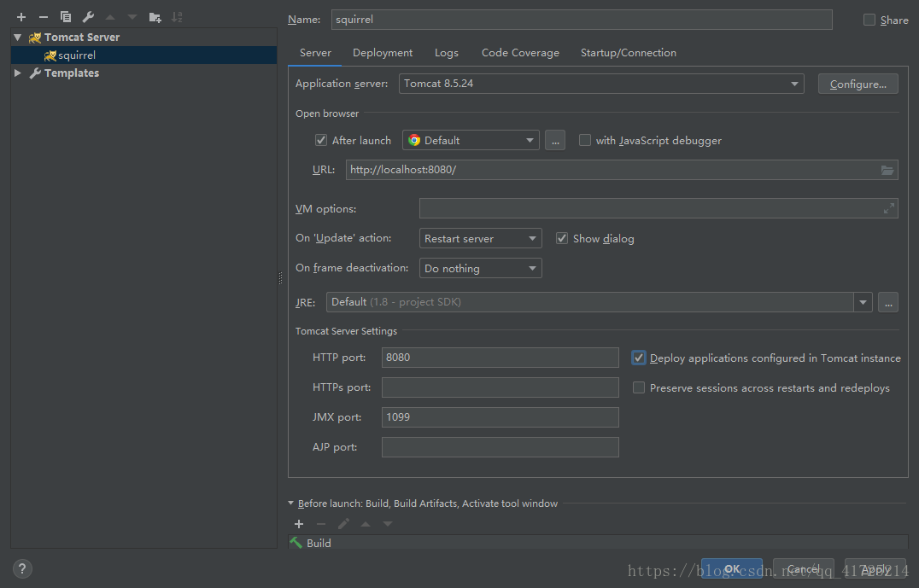Screen dimensions: 919x588
Task: Sort configurations alphabetically icon
Action: click(x=177, y=17)
